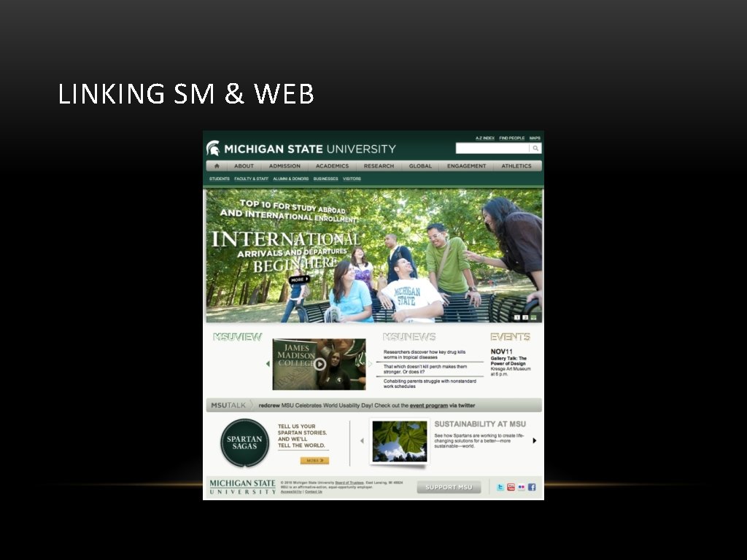Image resolution: width=747 pixels, height=560 pixels.
Task: Click the NOV11 event date
Action: [x=502, y=351]
